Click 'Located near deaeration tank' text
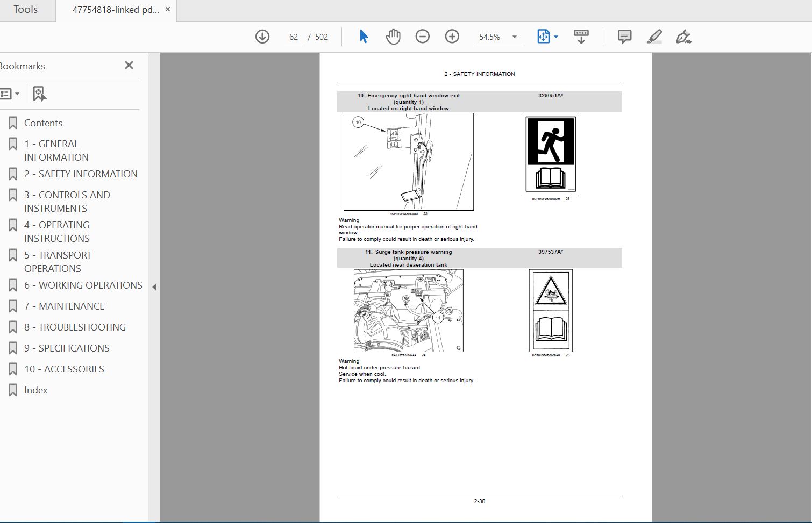812x523 pixels. tap(409, 265)
